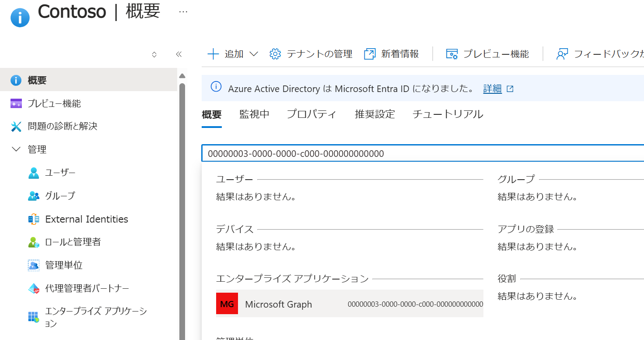Switch to the チュートリアル tab
The image size is (644, 340).
448,114
